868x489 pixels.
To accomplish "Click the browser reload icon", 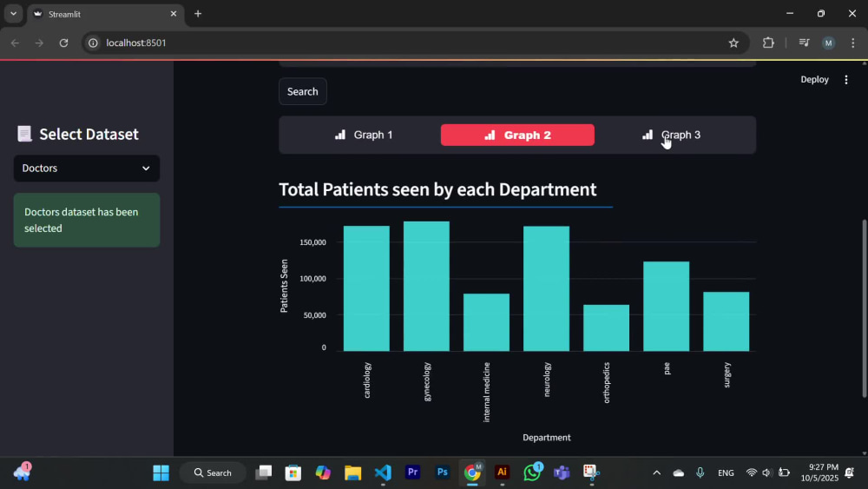I will click(x=63, y=43).
